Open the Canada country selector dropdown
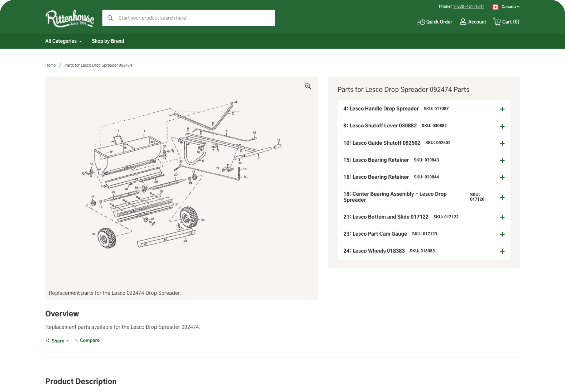The height and width of the screenshot is (392, 565). click(x=510, y=6)
